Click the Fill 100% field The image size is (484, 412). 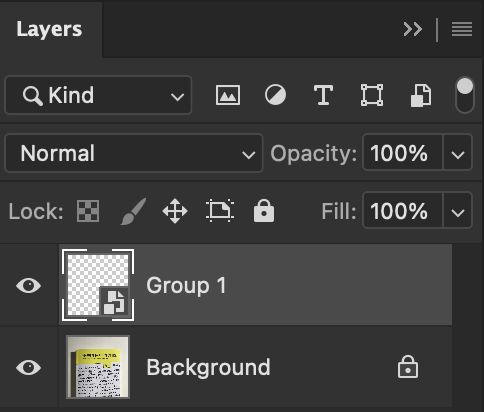[403, 211]
